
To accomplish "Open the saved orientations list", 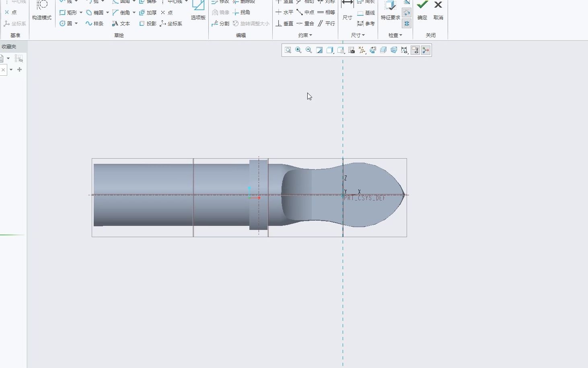I will coord(341,50).
